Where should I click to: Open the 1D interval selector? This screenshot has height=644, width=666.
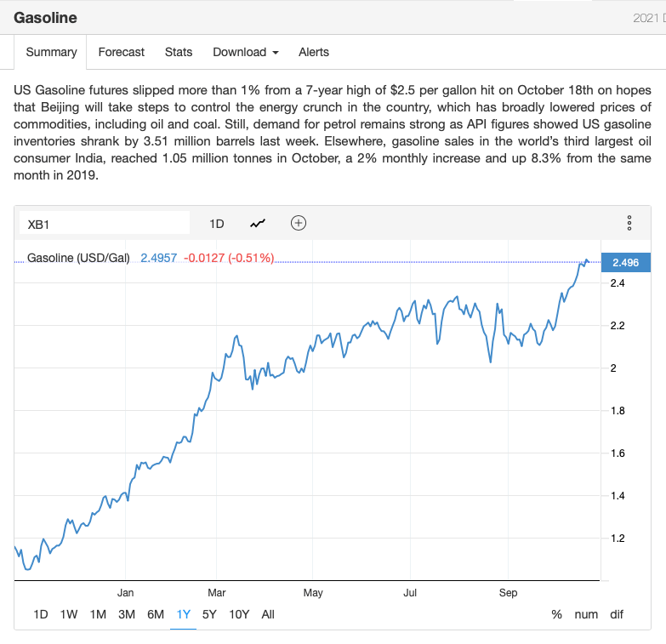click(217, 224)
